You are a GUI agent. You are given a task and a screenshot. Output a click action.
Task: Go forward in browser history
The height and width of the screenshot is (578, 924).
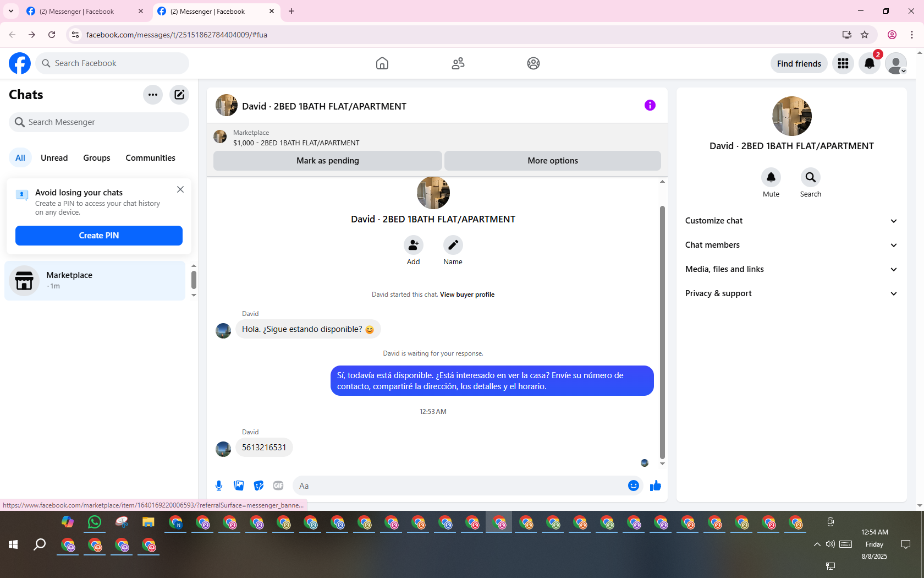tap(32, 35)
